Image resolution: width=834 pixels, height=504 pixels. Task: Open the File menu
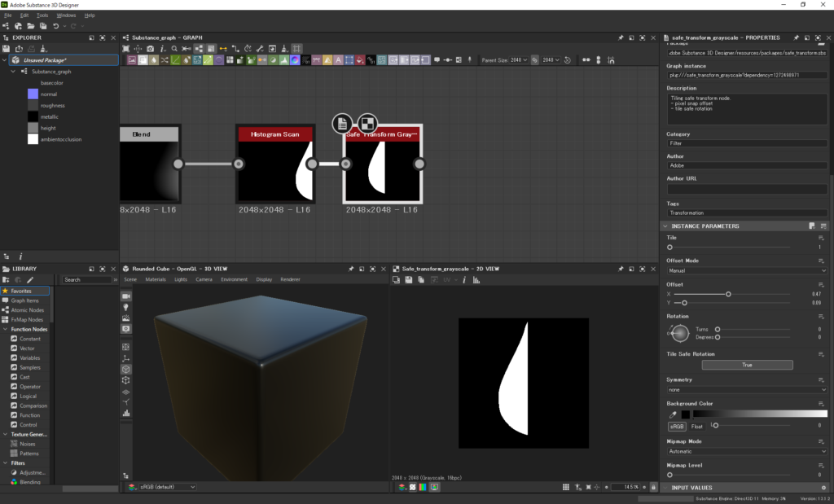pyautogui.click(x=8, y=15)
